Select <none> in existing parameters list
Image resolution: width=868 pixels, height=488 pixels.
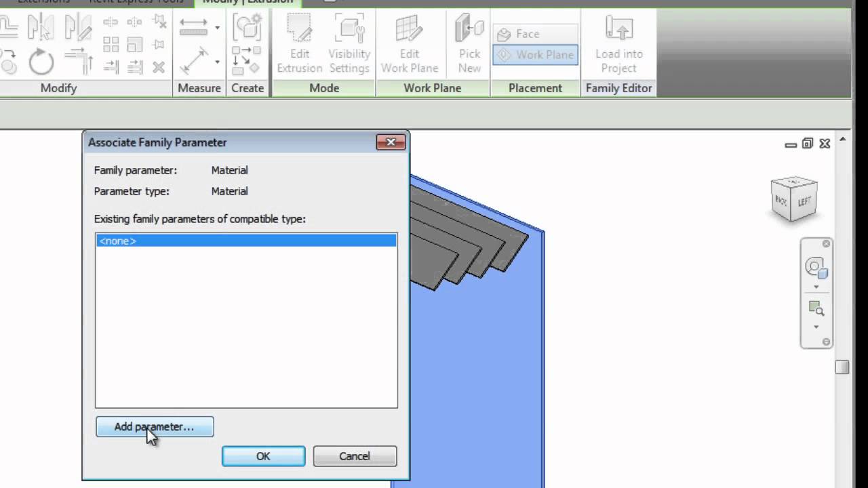pos(245,241)
